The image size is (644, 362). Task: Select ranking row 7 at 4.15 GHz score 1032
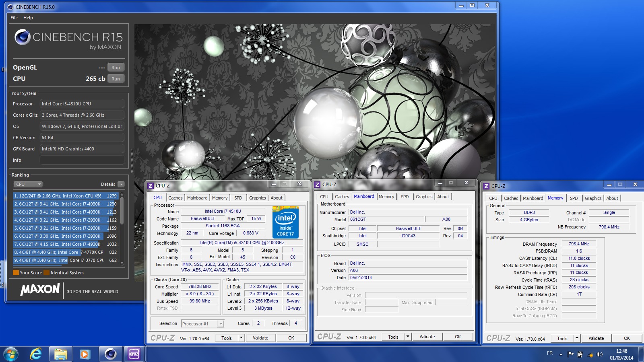pyautogui.click(x=66, y=244)
